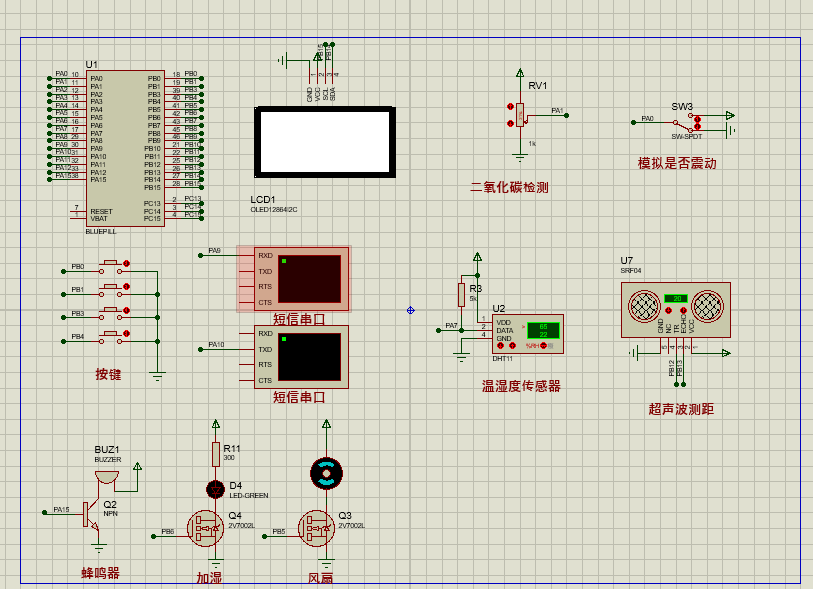This screenshot has height=589, width=813.
Task: Select the BUZ1 buzzer component
Action: [107, 477]
